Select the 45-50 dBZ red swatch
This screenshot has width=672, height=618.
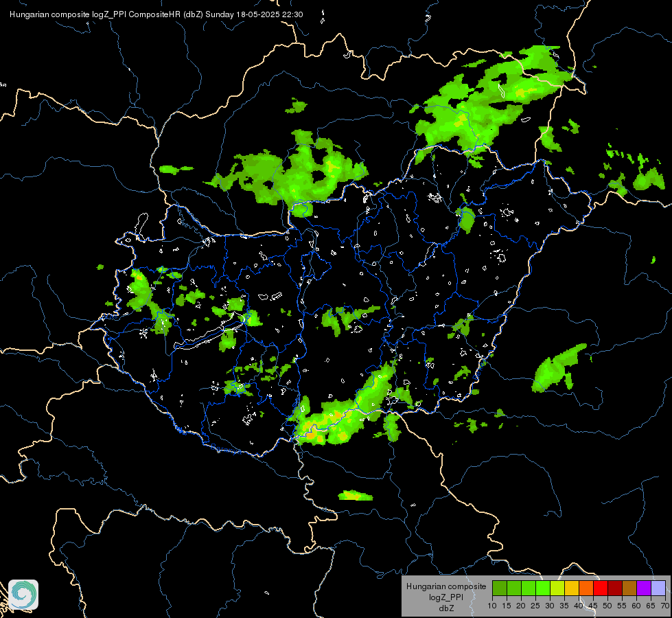click(601, 588)
